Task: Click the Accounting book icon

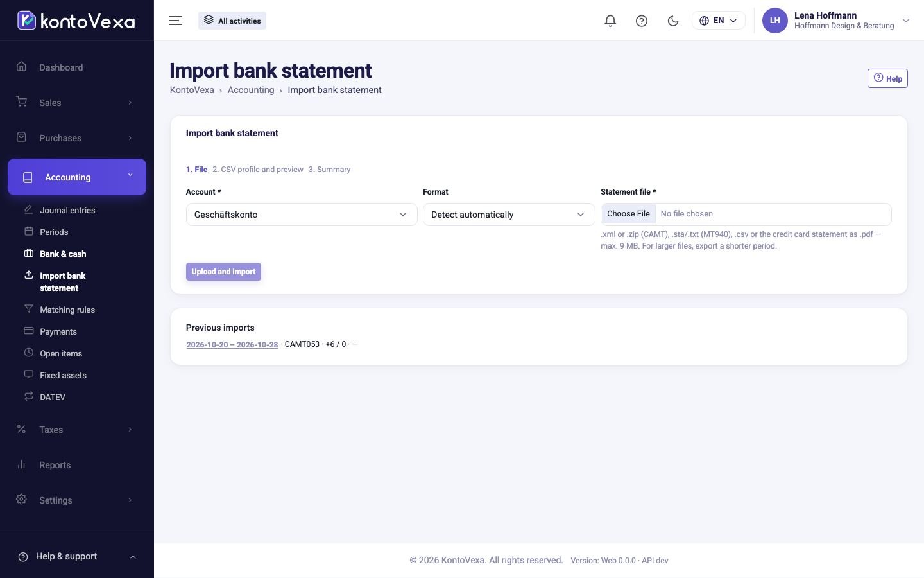Action: point(28,177)
